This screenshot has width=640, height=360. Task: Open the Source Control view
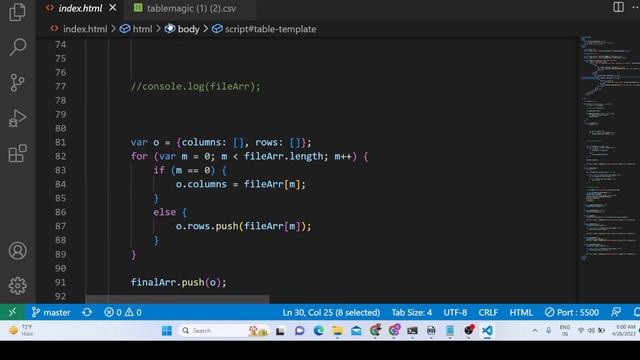click(x=18, y=83)
